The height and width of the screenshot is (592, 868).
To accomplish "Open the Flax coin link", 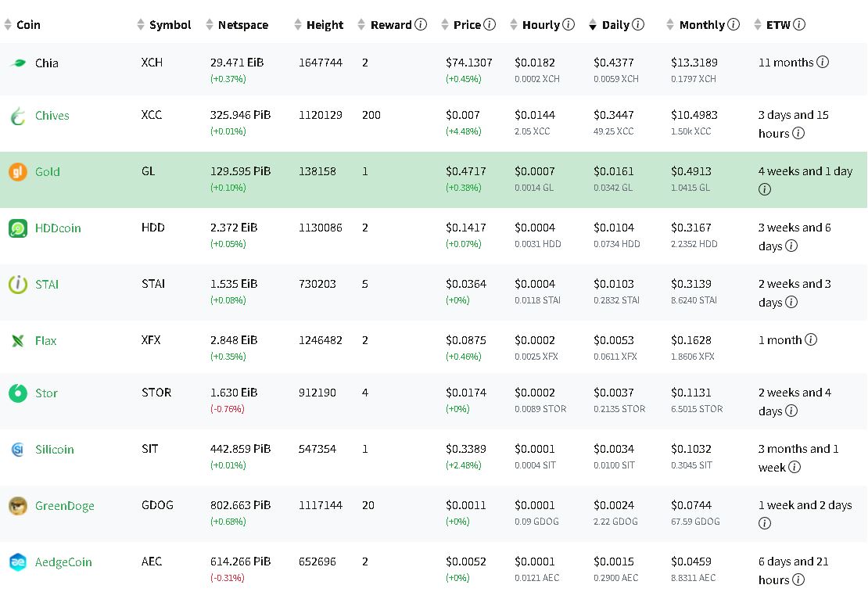I will [46, 341].
